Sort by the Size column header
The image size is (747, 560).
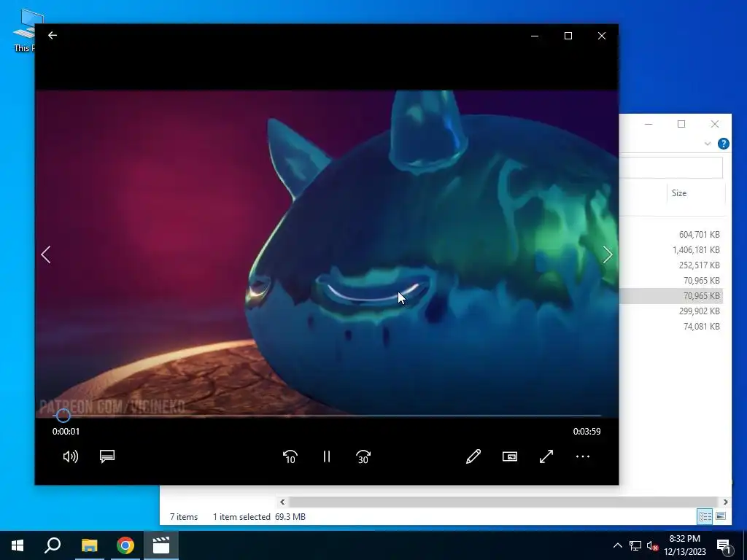[679, 192]
